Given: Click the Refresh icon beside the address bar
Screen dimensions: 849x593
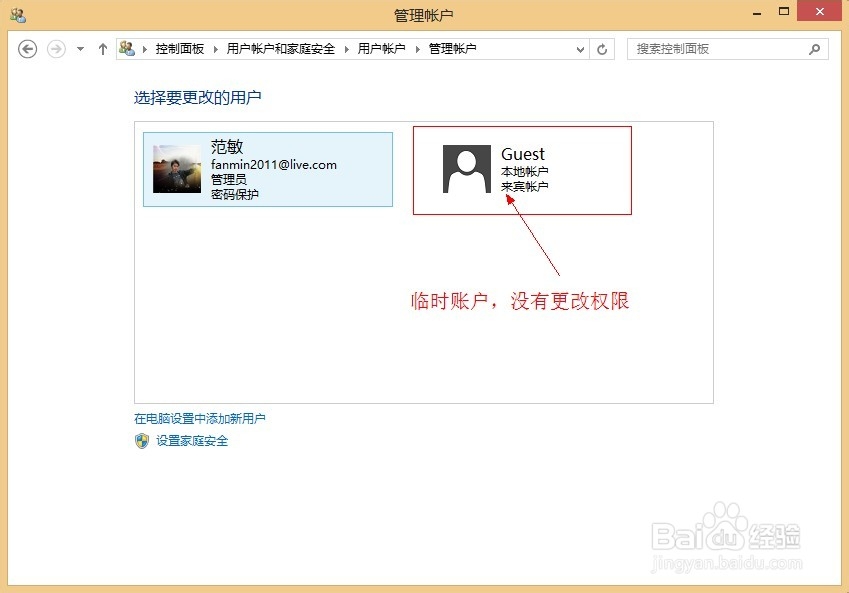Looking at the screenshot, I should pyautogui.click(x=600, y=48).
